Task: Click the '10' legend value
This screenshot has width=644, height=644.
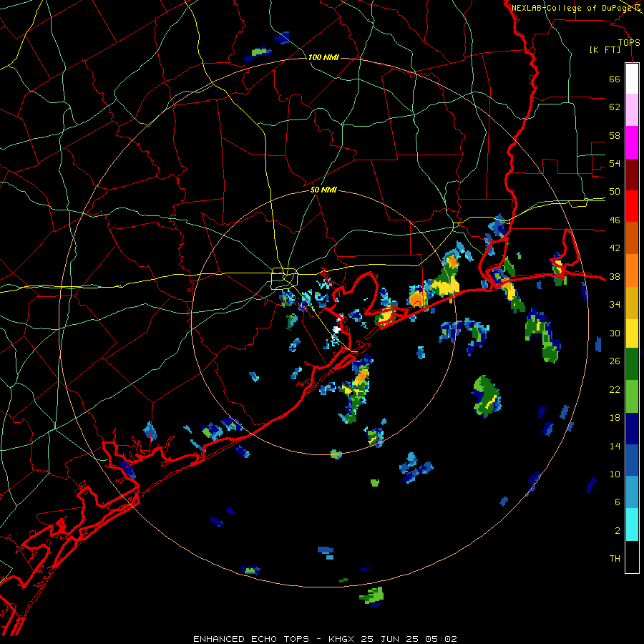Action: (615, 474)
